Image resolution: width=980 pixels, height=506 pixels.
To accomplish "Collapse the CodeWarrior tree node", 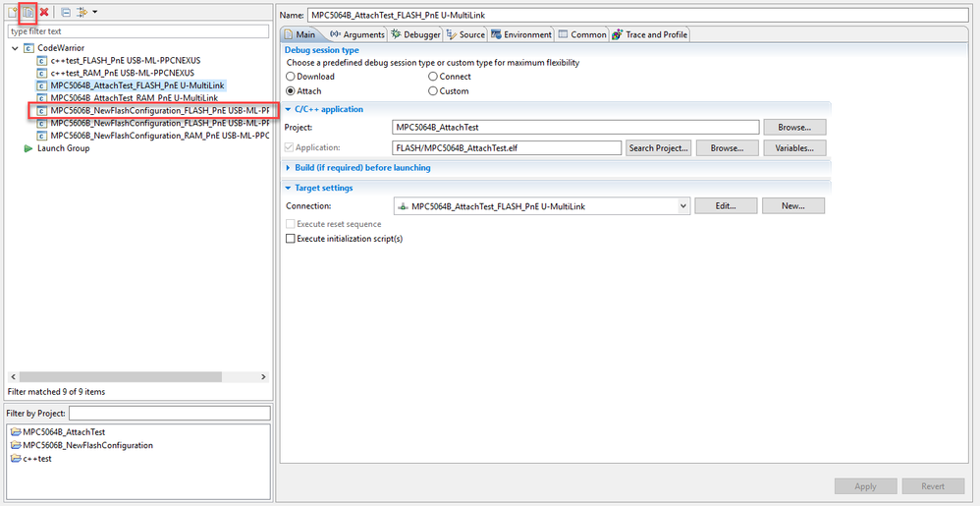I will (15, 48).
